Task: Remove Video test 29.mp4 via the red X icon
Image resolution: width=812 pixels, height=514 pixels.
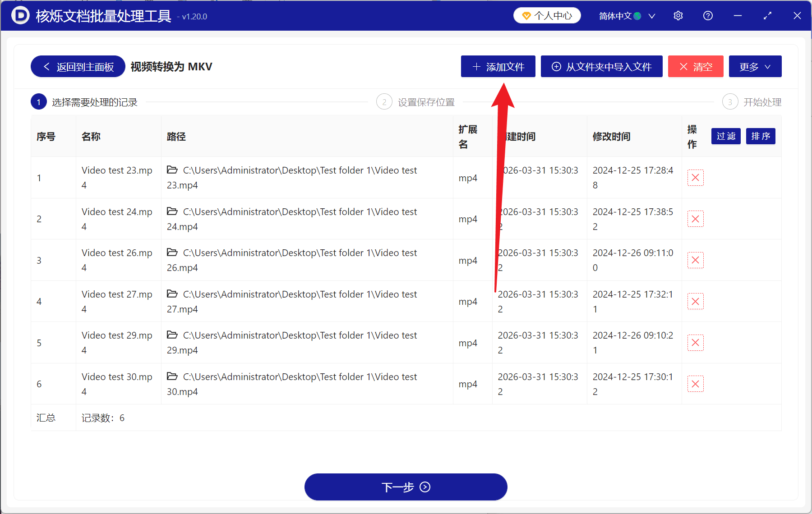Action: pos(695,342)
